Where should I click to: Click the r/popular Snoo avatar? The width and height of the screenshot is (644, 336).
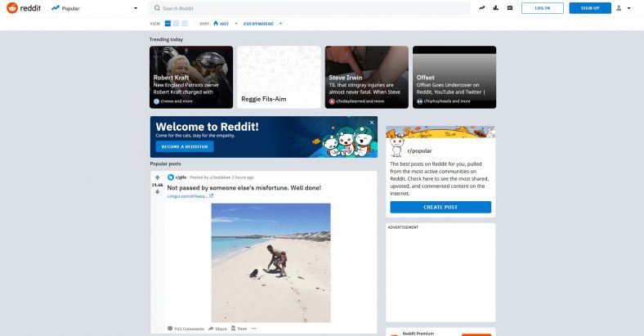click(396, 147)
